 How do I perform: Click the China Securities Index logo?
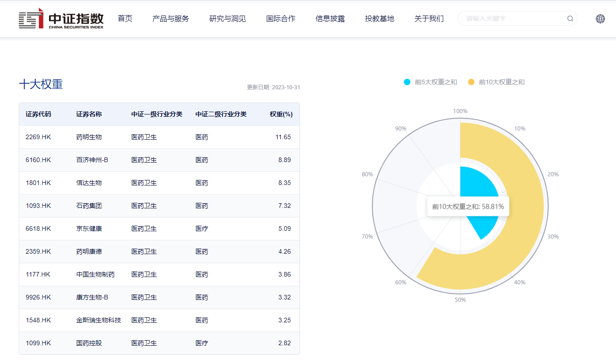coord(61,19)
